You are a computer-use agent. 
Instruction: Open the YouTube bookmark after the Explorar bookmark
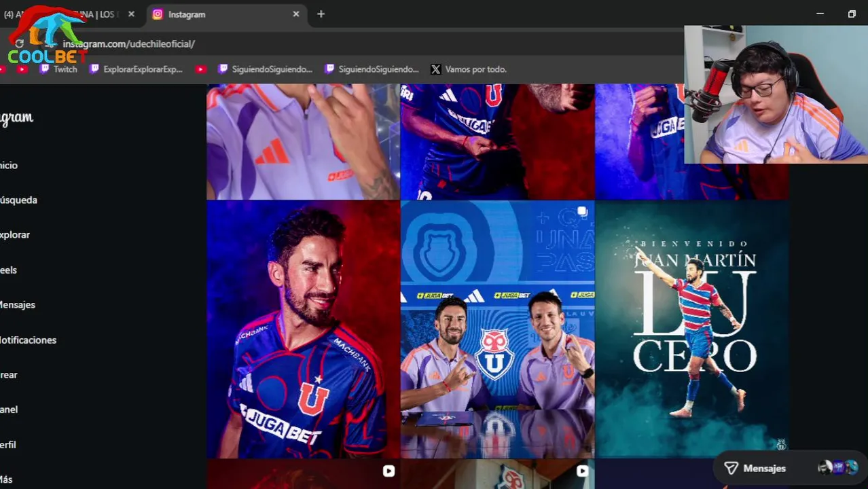pyautogui.click(x=200, y=69)
